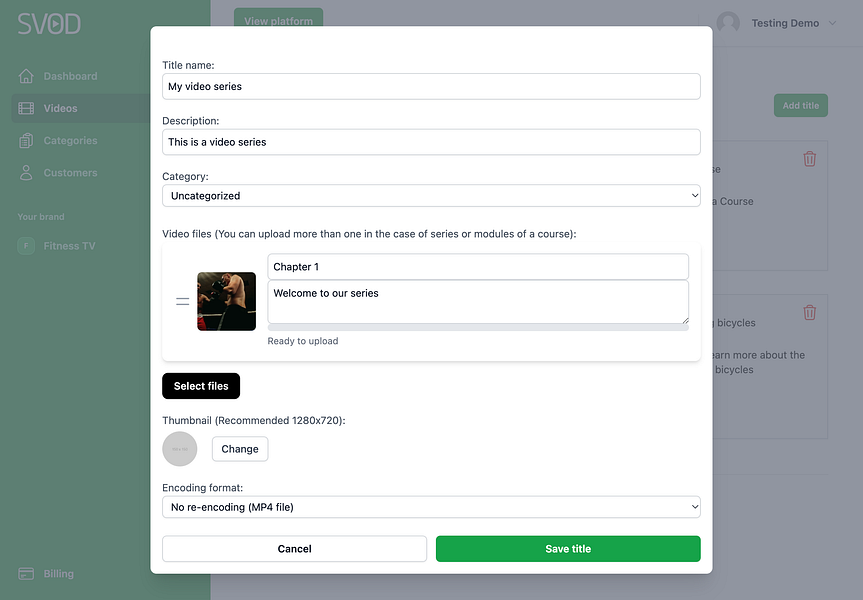863x600 pixels.
Task: Open the Encoding format dropdown
Action: coord(431,507)
